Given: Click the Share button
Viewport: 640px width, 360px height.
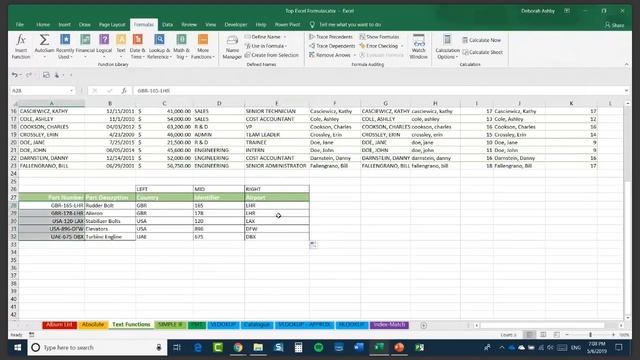Looking at the screenshot, I should tap(614, 25).
